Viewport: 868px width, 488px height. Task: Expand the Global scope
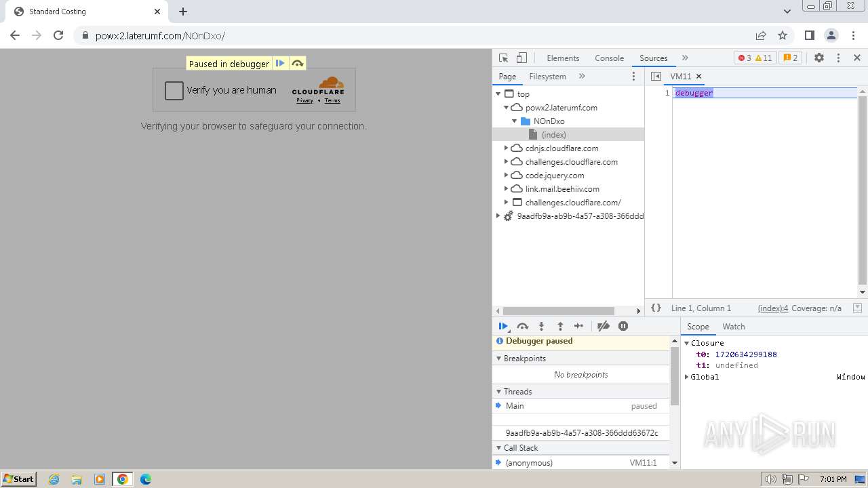click(687, 377)
